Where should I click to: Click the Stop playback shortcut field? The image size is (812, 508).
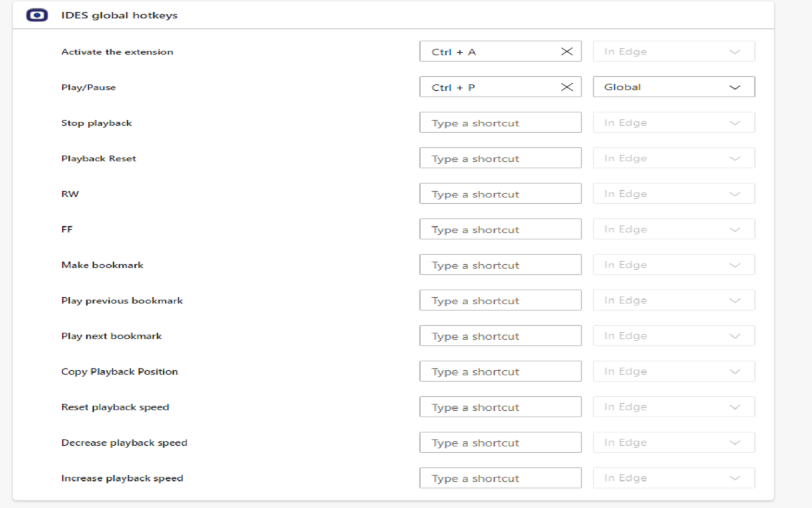point(501,122)
